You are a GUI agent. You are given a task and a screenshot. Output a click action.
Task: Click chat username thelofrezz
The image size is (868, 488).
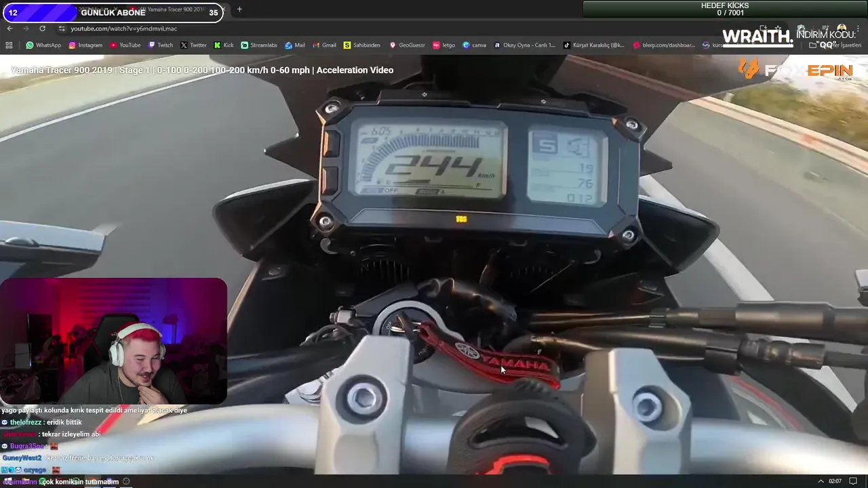26,422
